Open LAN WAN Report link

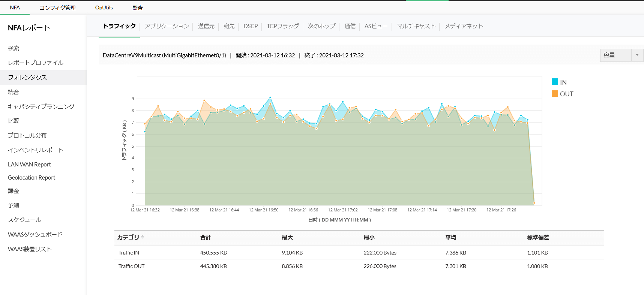pyautogui.click(x=29, y=165)
